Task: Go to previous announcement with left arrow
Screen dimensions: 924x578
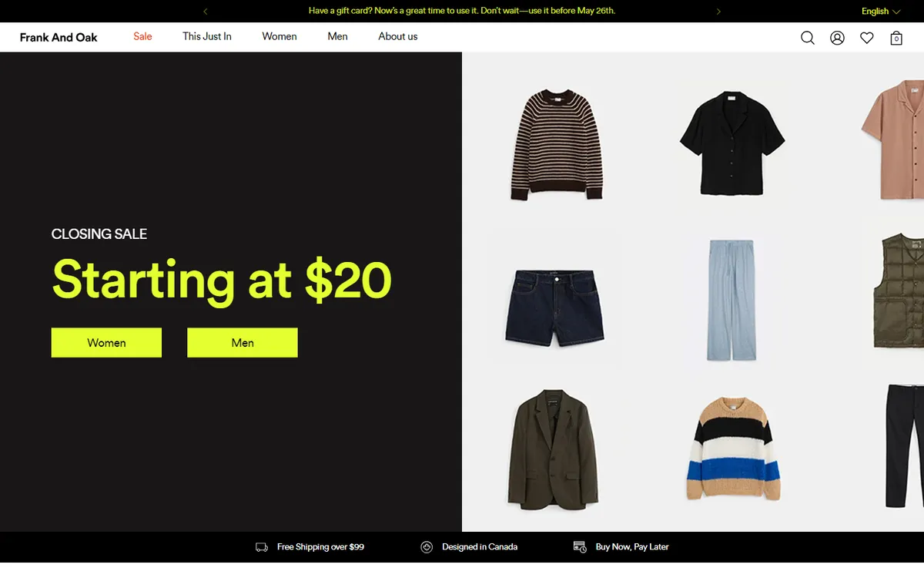Action: (205, 12)
